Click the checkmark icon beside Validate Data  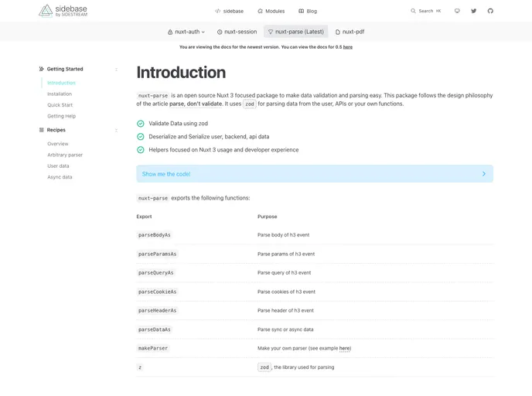pyautogui.click(x=141, y=124)
